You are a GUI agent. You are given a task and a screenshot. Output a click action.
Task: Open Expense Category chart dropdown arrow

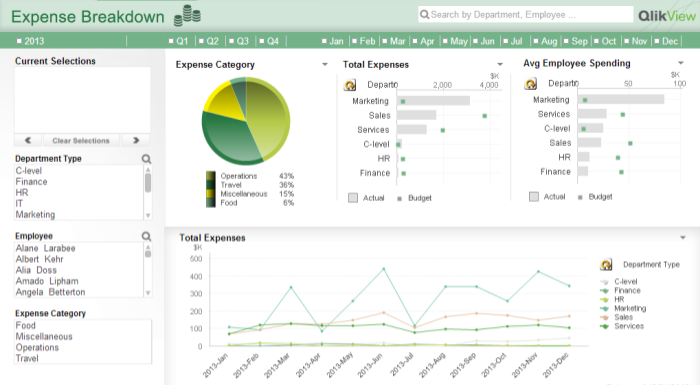coord(325,65)
